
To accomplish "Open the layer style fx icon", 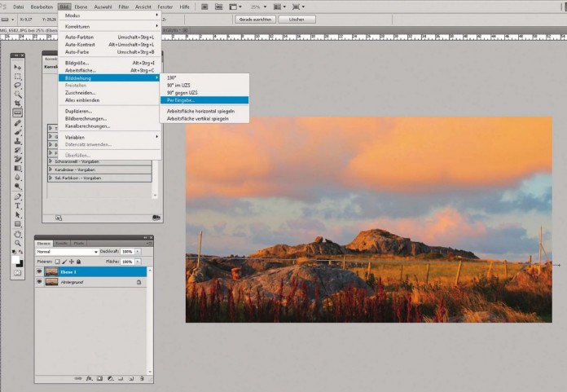I will (x=89, y=379).
